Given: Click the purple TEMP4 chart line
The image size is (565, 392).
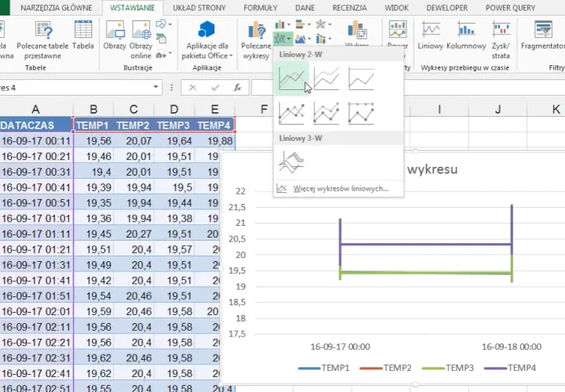Looking at the screenshot, I should coord(426,244).
